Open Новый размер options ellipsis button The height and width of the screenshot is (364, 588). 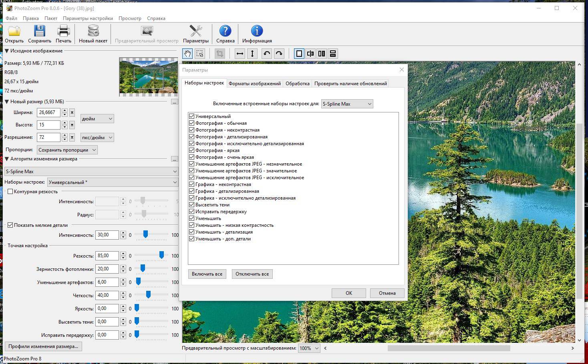[174, 102]
